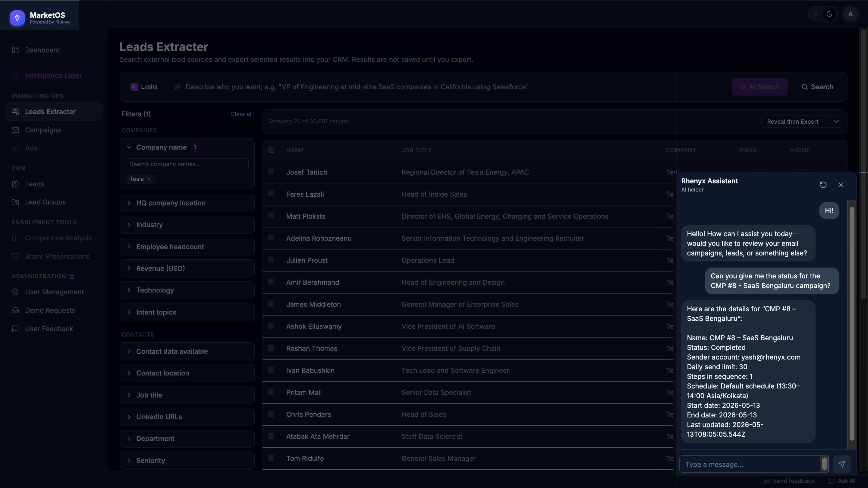868x488 pixels.
Task: Click the Send feedback icon
Action: click(x=766, y=481)
